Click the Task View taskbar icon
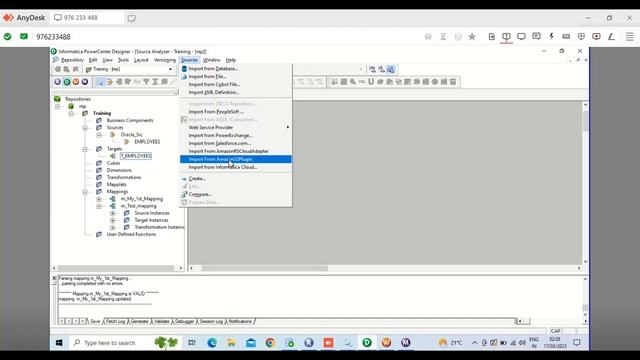The image size is (640, 360). tap(192, 343)
